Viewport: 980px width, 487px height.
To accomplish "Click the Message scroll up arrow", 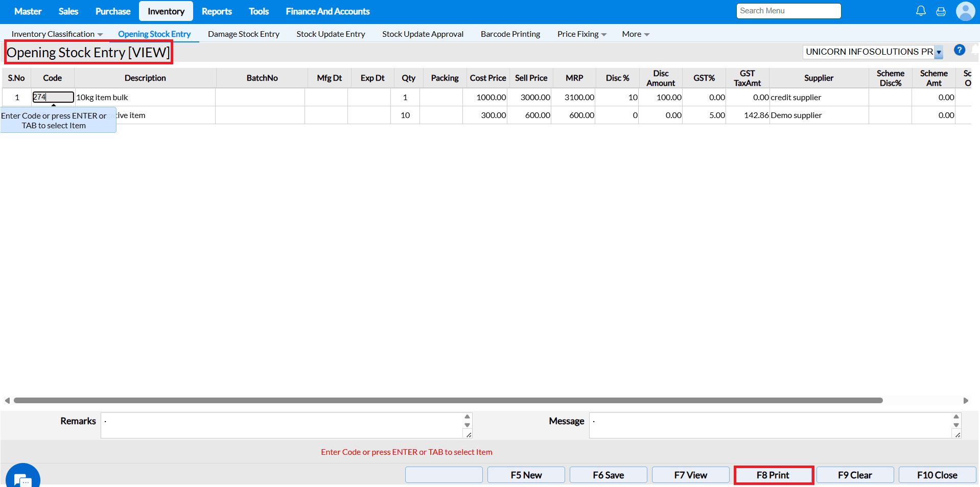I will (956, 416).
